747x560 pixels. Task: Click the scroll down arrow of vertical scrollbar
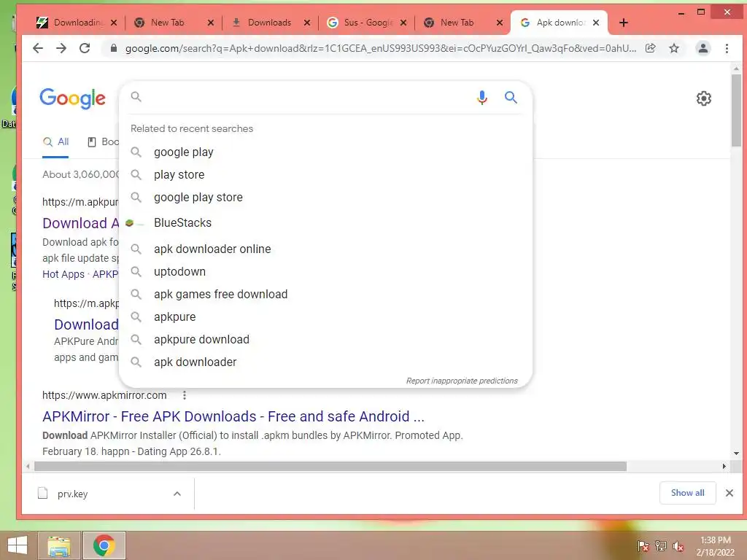pyautogui.click(x=737, y=454)
